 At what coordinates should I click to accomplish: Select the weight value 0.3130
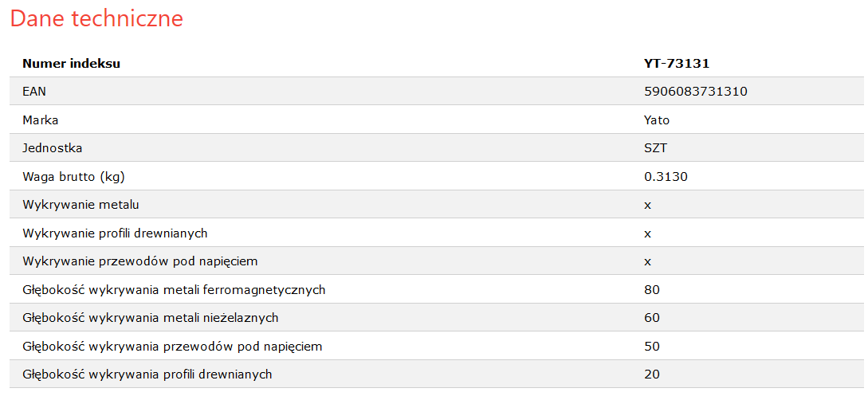pos(666,177)
